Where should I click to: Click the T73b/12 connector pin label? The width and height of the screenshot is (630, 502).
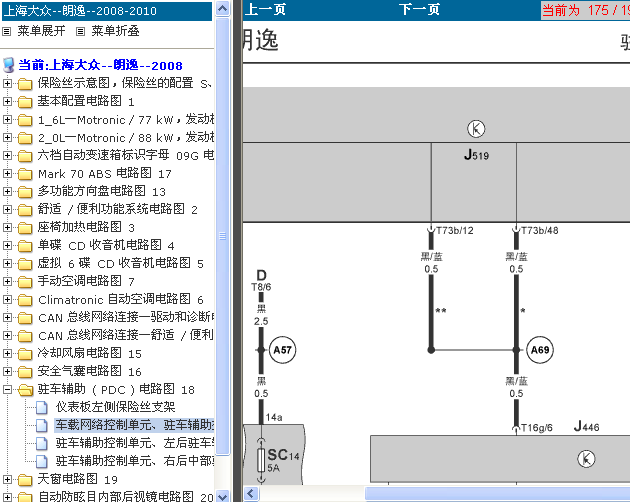click(454, 230)
